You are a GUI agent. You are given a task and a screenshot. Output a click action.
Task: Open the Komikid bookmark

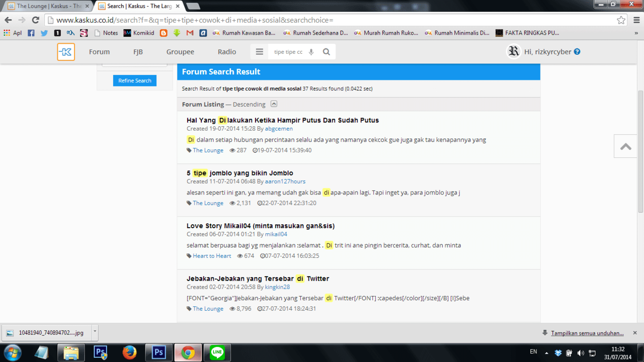click(x=139, y=33)
